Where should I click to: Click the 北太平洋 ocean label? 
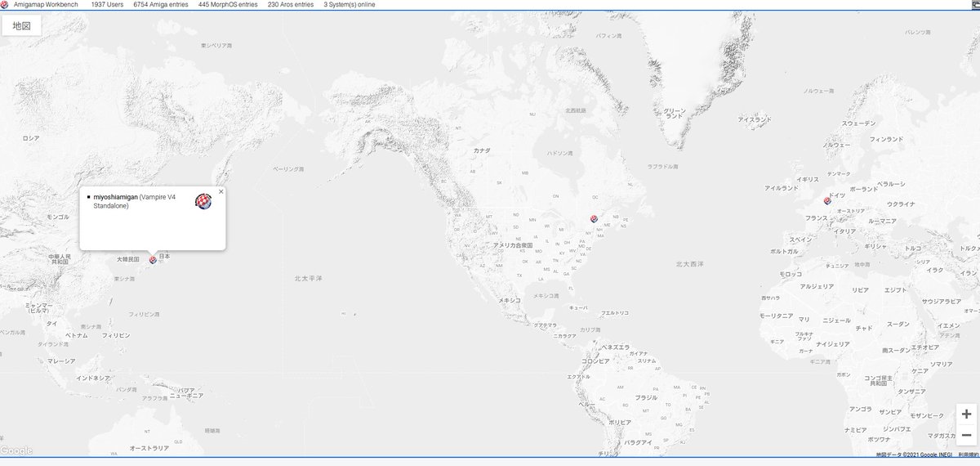(309, 279)
